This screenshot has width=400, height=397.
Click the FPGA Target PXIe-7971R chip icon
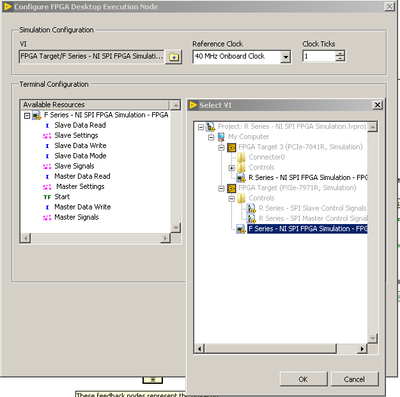click(231, 188)
